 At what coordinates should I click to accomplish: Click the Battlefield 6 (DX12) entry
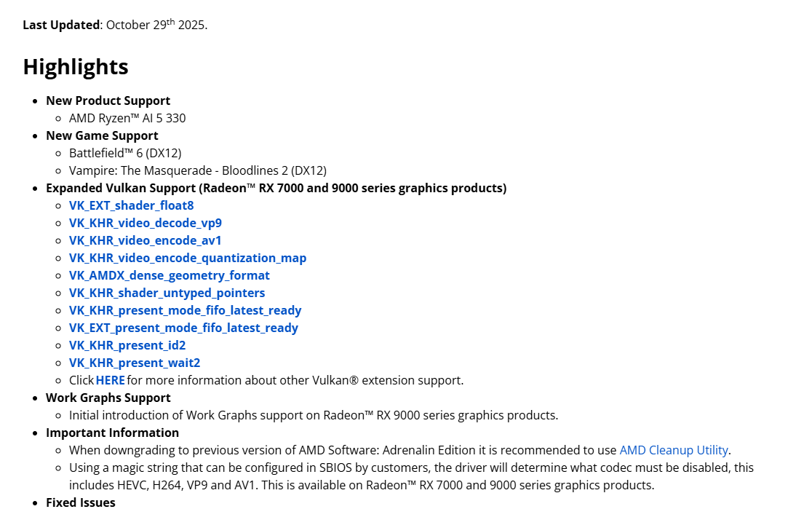coord(125,153)
